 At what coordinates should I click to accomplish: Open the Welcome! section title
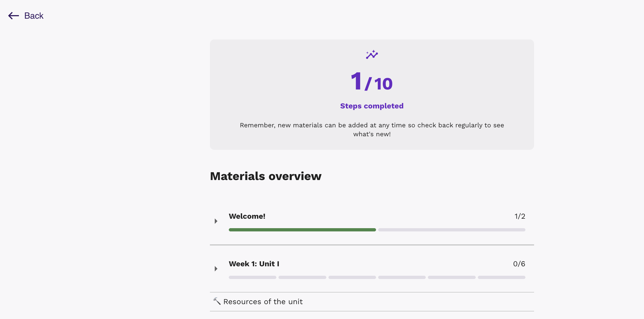click(x=247, y=216)
